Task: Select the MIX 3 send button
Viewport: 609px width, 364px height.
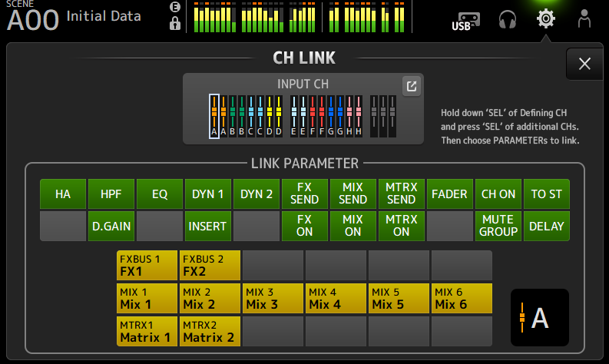Action: 273,298
